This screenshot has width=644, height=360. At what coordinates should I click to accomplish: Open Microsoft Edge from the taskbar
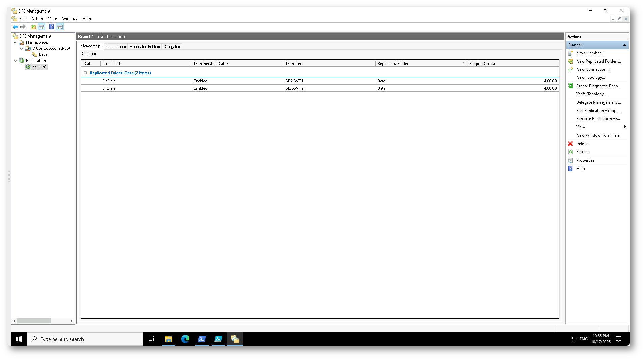coord(185,339)
